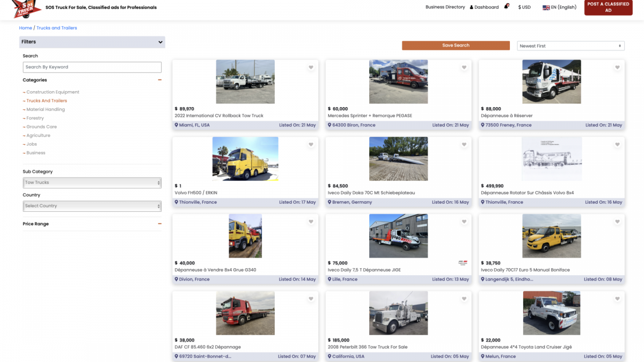Heart the Mercedes Sprinter + Remorque PEGASE ad
644x362 pixels.
(464, 68)
